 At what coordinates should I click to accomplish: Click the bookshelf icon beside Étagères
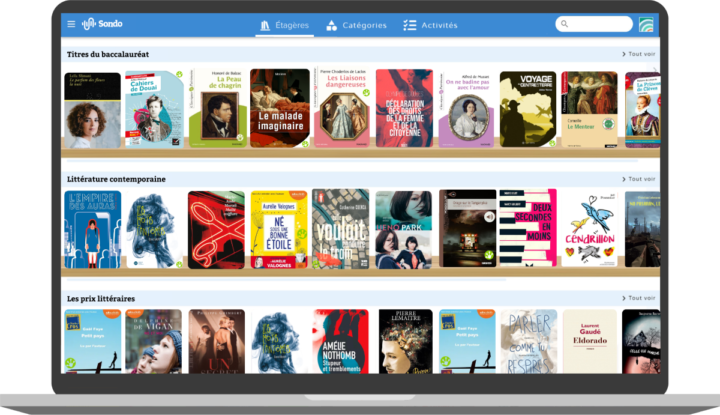point(265,25)
